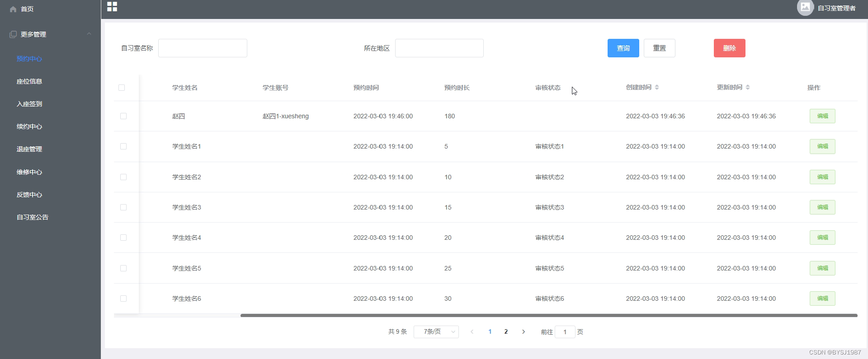
Task: Click the 前往 page number input
Action: 565,332
